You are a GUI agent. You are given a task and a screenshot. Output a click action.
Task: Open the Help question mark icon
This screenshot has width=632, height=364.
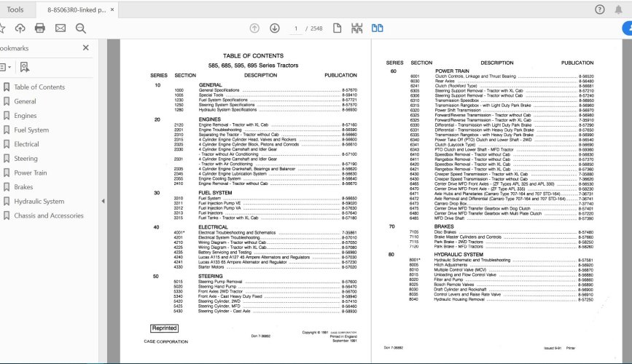click(x=600, y=9)
